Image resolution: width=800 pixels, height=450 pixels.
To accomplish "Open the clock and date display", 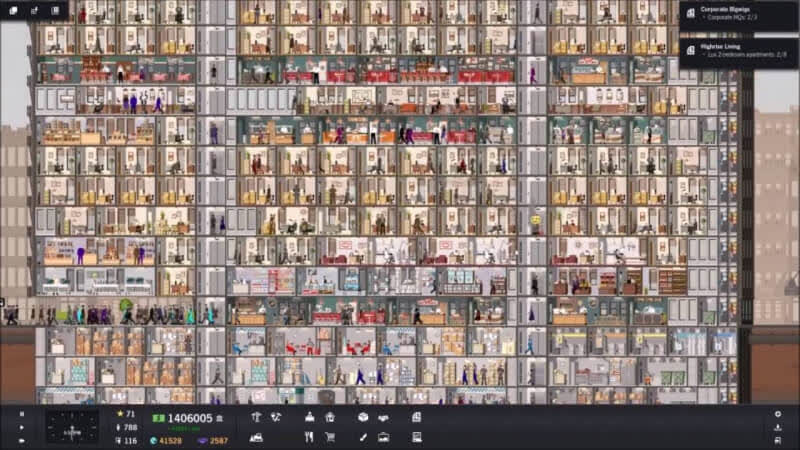I will coord(72,428).
